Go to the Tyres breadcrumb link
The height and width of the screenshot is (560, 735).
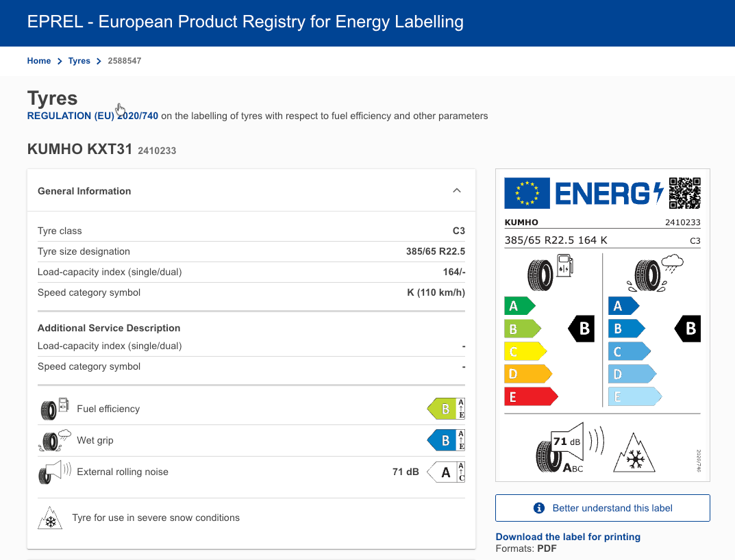click(x=79, y=61)
